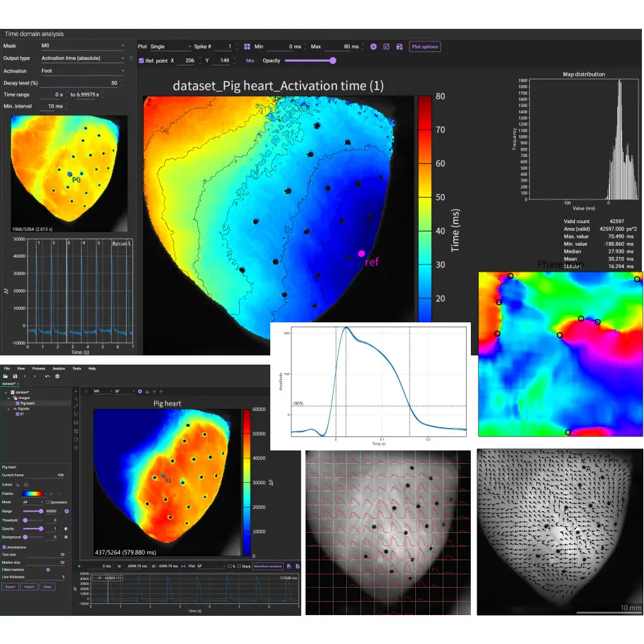Click the purple gear icon in Pig heart viewer toolbar
Viewport: 644px width, 644px height.
(x=140, y=391)
